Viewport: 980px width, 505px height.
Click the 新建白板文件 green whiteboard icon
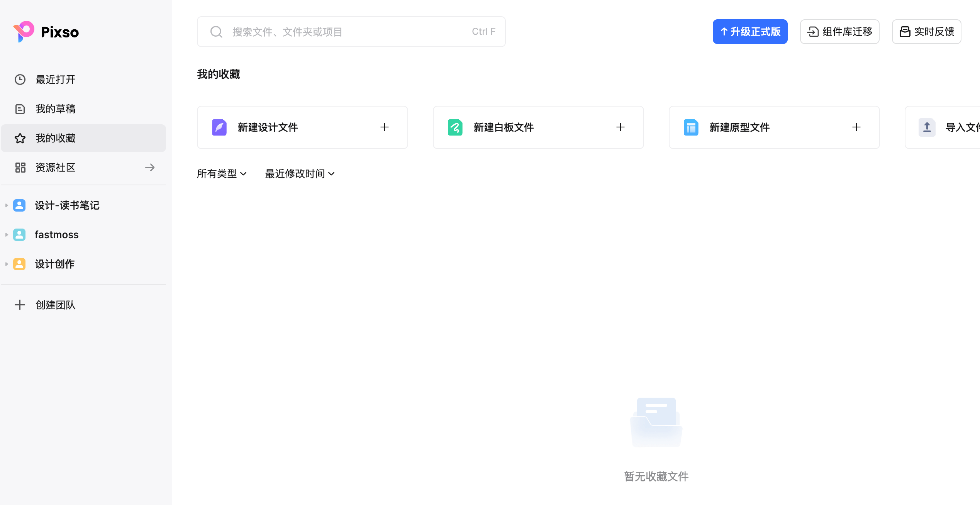[455, 127]
